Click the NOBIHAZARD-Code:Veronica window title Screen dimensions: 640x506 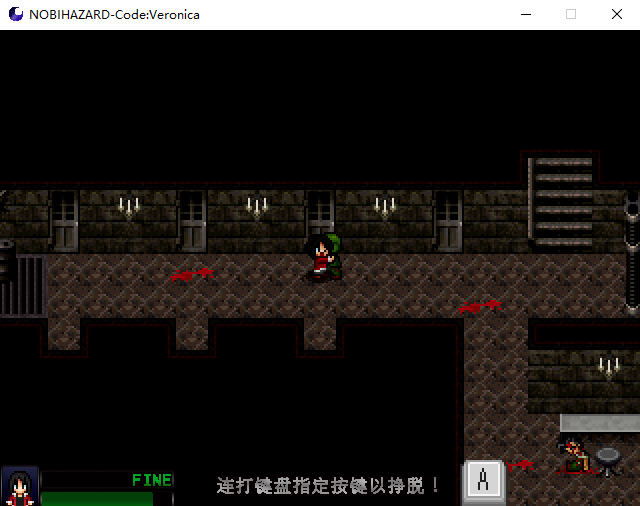click(114, 15)
